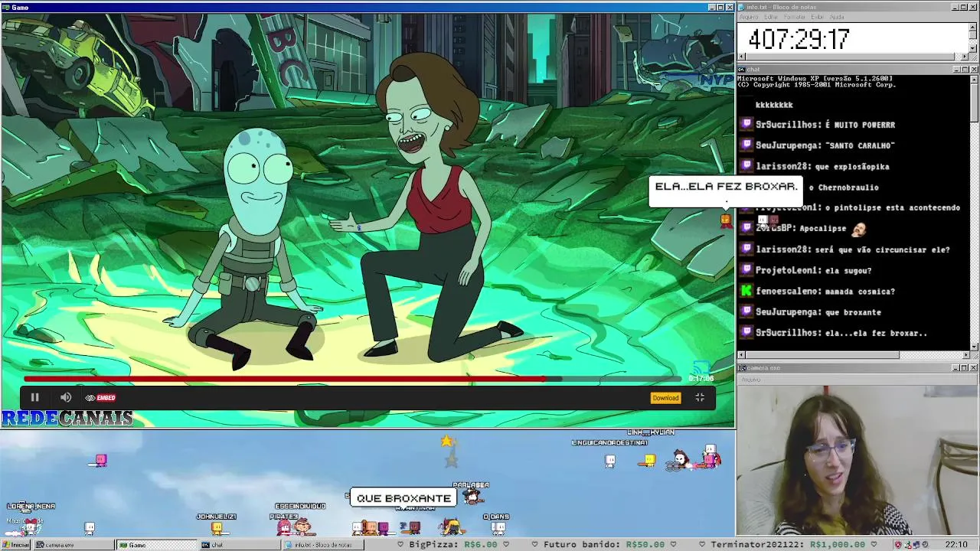The image size is (980, 551).
Task: Click Terminator202122 R$1,000.00 ticker entry
Action: pyautogui.click(x=788, y=545)
